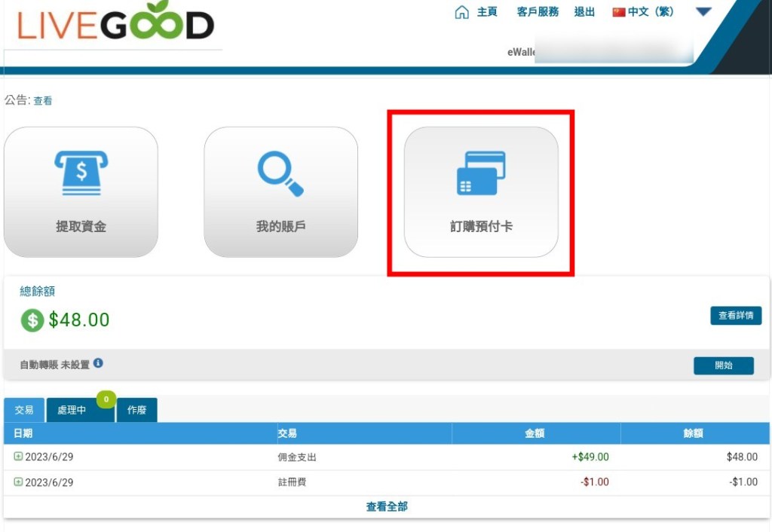Open the blue header dropdown arrow
Screen dimensions: 772x532
click(x=703, y=12)
